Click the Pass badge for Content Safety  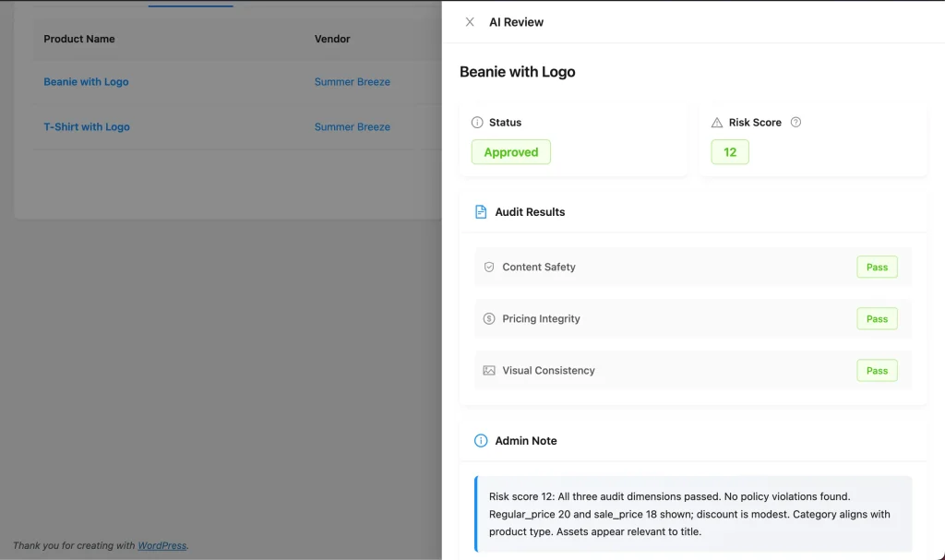(x=877, y=267)
